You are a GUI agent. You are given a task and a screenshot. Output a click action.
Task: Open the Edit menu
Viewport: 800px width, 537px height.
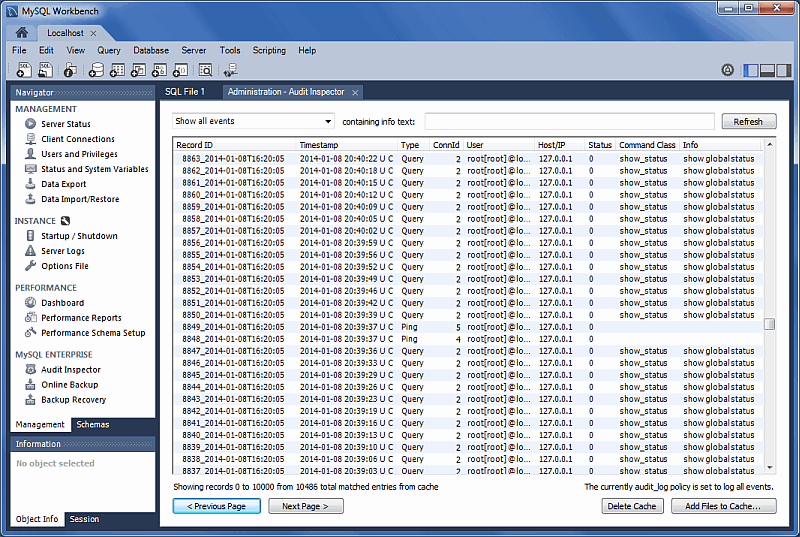click(46, 50)
